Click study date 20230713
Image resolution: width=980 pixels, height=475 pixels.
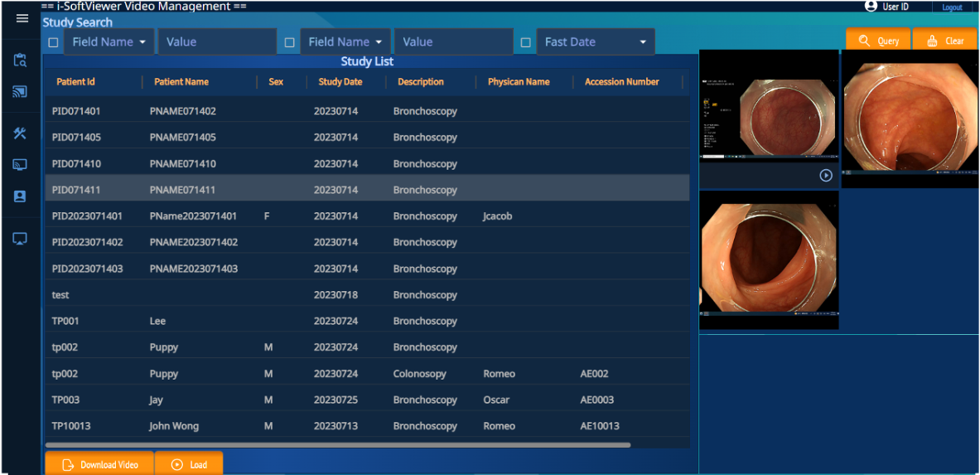[336, 426]
